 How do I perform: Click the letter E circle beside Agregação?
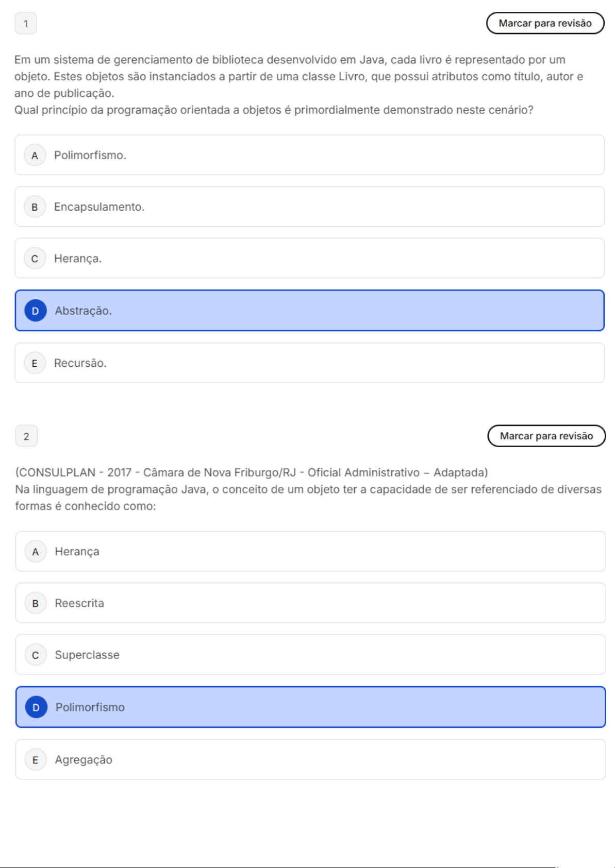point(36,760)
